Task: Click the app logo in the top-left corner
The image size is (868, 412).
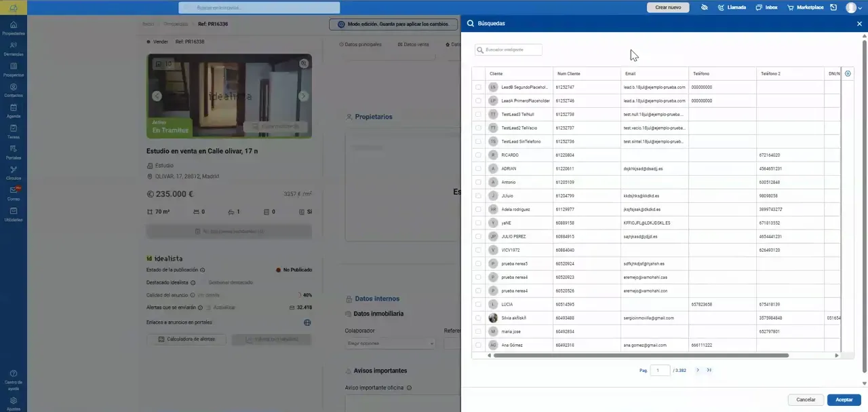Action: [14, 7]
